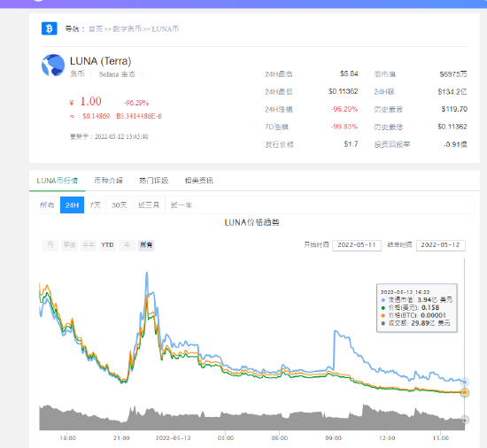Screen dimensions: 487x448
Task: Click the 06:00 x-axis label
Action: pyautogui.click(x=280, y=437)
